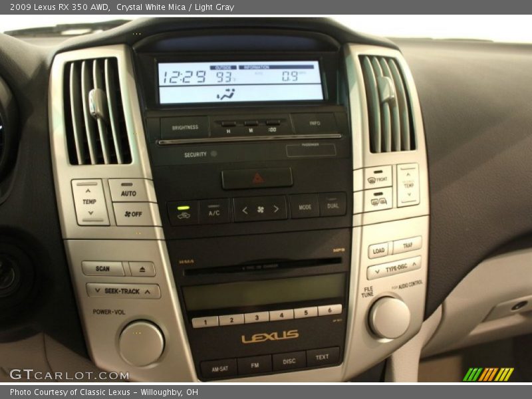The width and height of the screenshot is (532, 399).
Task: Select radio preset 6
Action: (329, 310)
